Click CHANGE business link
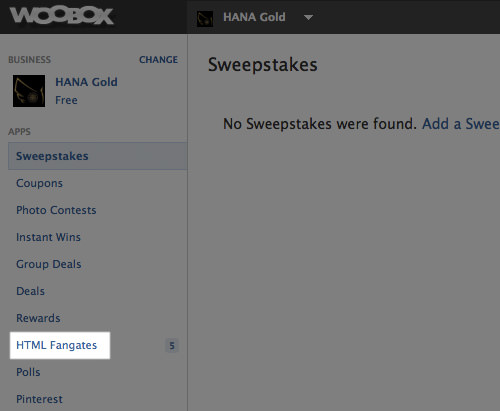500x411 pixels. click(x=158, y=60)
